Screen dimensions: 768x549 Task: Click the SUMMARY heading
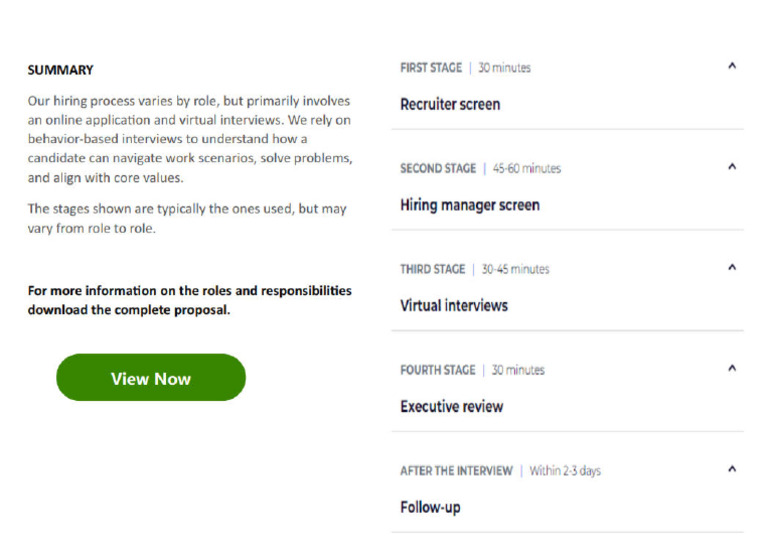tap(60, 70)
